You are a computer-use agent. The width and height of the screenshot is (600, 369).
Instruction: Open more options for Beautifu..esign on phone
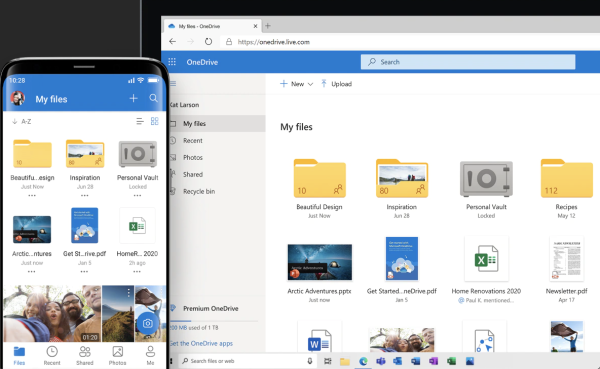[x=32, y=196]
